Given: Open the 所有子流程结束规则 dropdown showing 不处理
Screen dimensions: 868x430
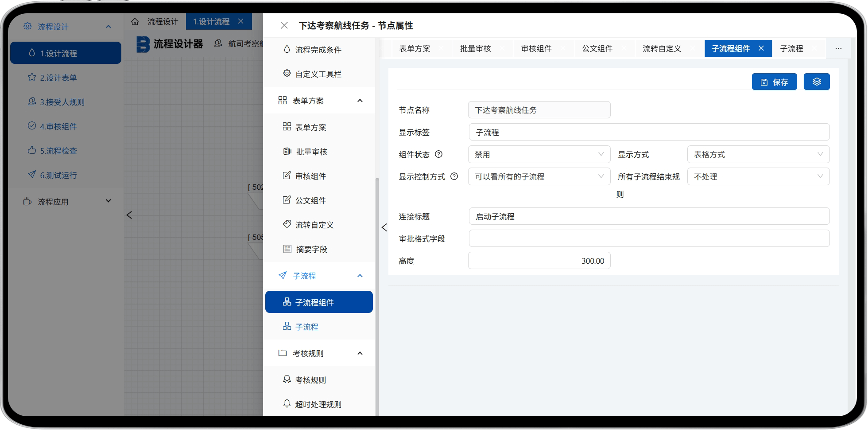Looking at the screenshot, I should pyautogui.click(x=758, y=176).
